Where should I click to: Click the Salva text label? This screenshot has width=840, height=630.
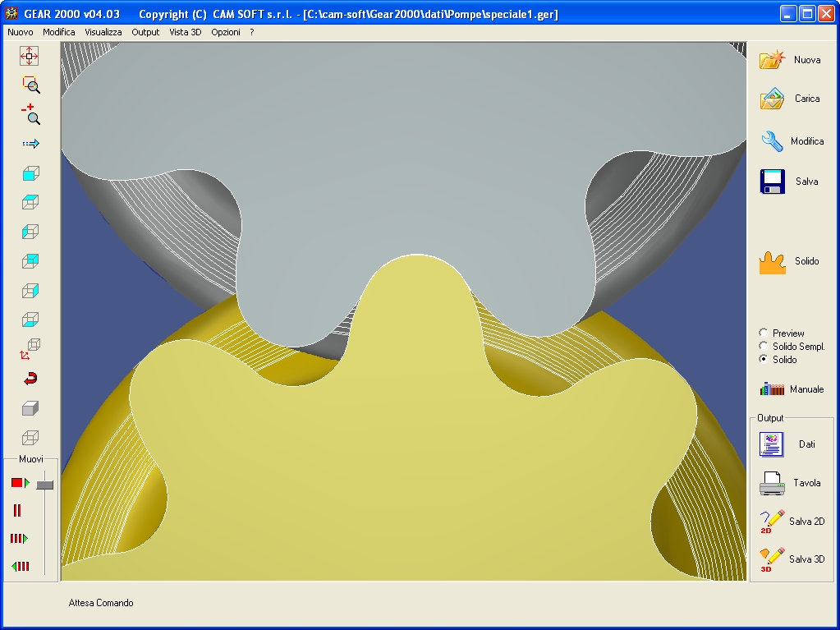[807, 182]
